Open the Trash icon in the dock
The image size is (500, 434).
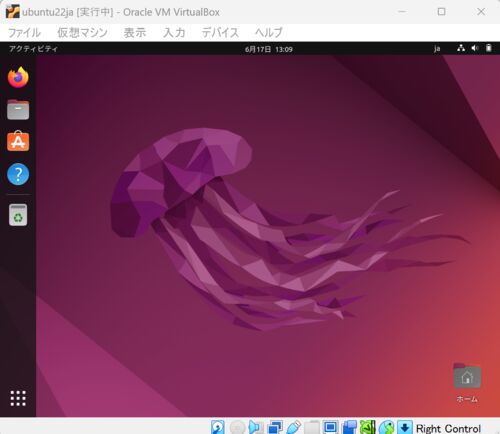[x=18, y=215]
